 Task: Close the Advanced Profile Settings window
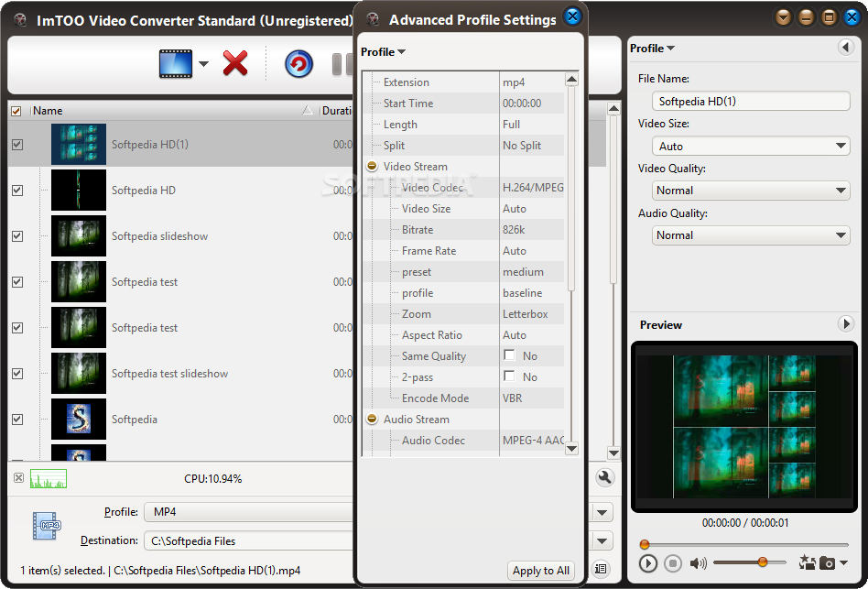[x=573, y=16]
